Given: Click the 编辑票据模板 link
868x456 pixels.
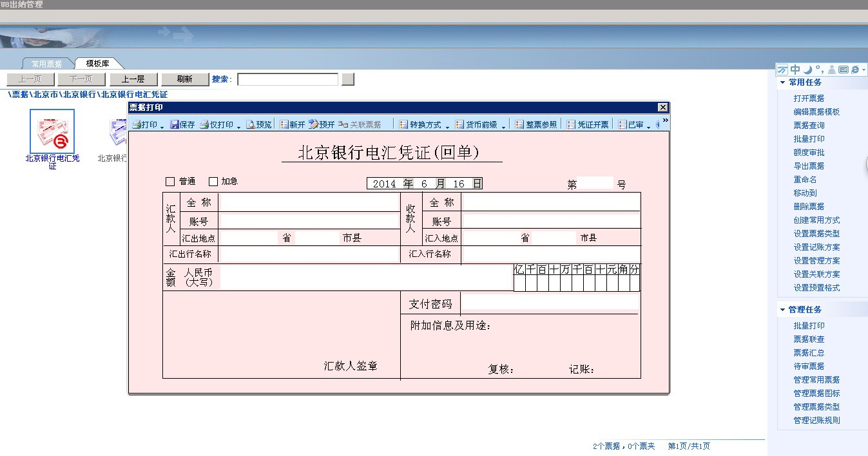Looking at the screenshot, I should point(816,112).
